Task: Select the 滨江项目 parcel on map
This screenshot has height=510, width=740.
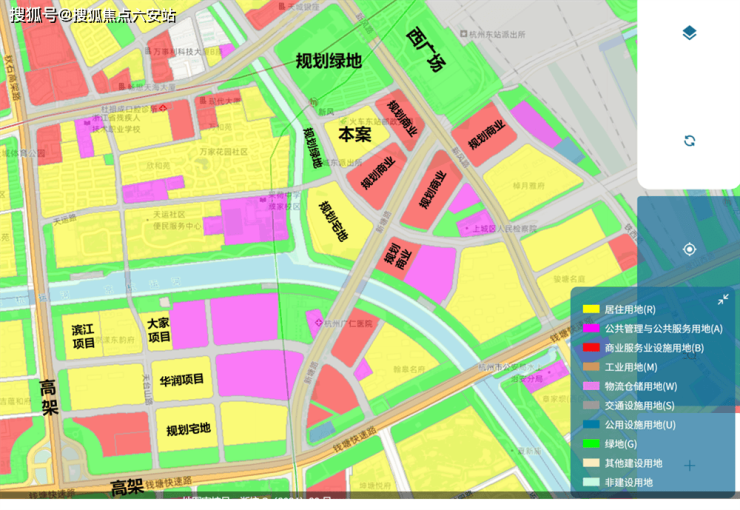Action: click(x=84, y=336)
